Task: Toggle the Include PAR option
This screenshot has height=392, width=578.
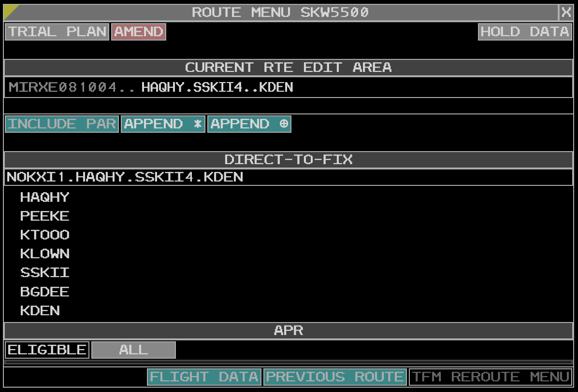Action: 62,124
